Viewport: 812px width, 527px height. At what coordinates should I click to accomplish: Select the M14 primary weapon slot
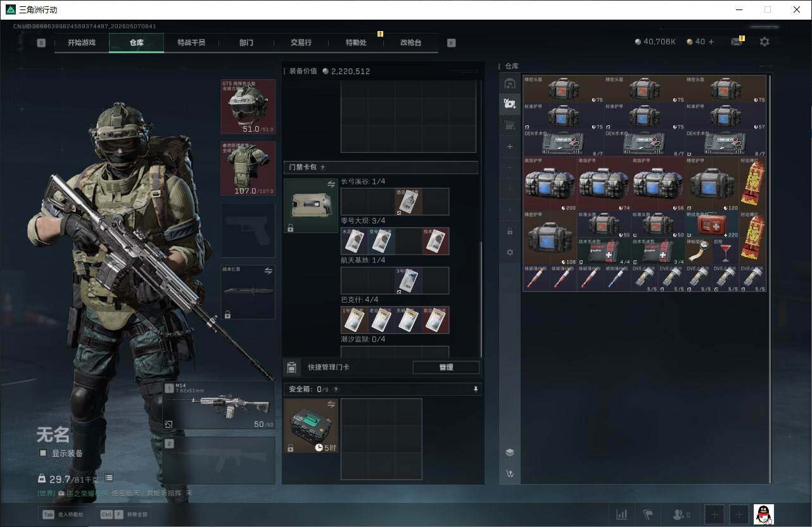(x=219, y=405)
